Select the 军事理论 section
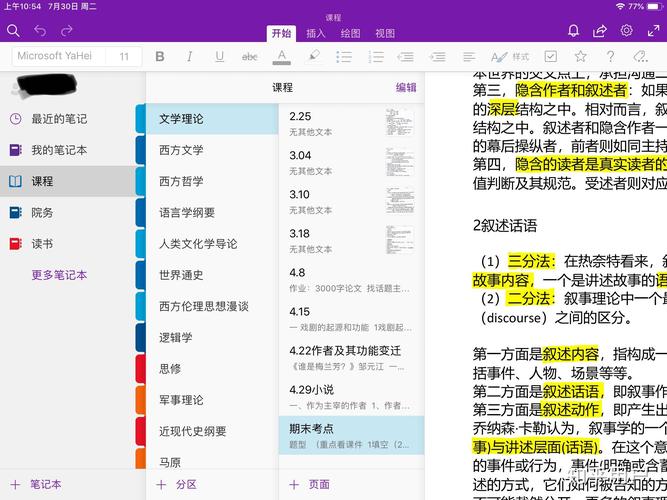Image resolution: width=667 pixels, height=500 pixels. [x=212, y=400]
